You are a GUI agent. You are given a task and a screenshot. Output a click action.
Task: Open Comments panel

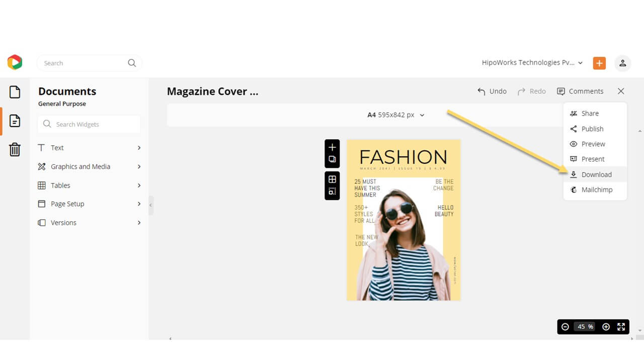click(580, 91)
